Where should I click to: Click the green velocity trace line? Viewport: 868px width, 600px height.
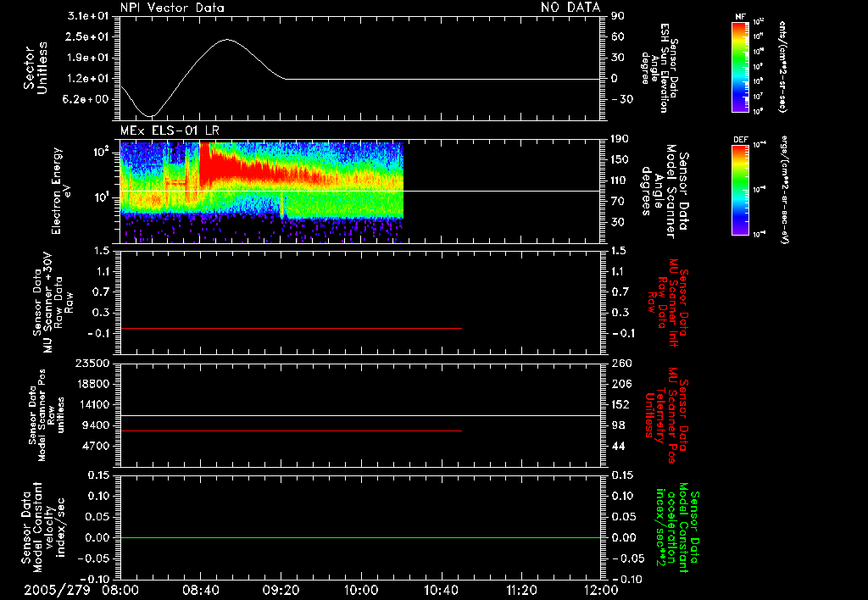360,537
